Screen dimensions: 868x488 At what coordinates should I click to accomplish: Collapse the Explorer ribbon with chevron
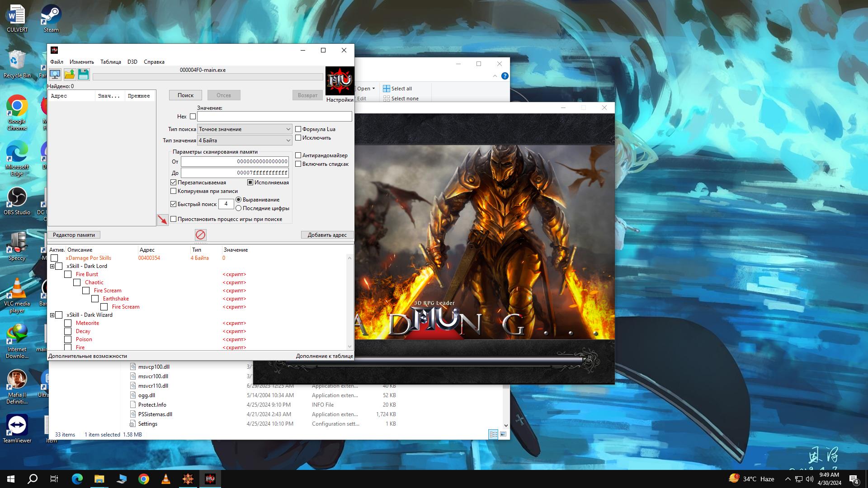click(495, 76)
